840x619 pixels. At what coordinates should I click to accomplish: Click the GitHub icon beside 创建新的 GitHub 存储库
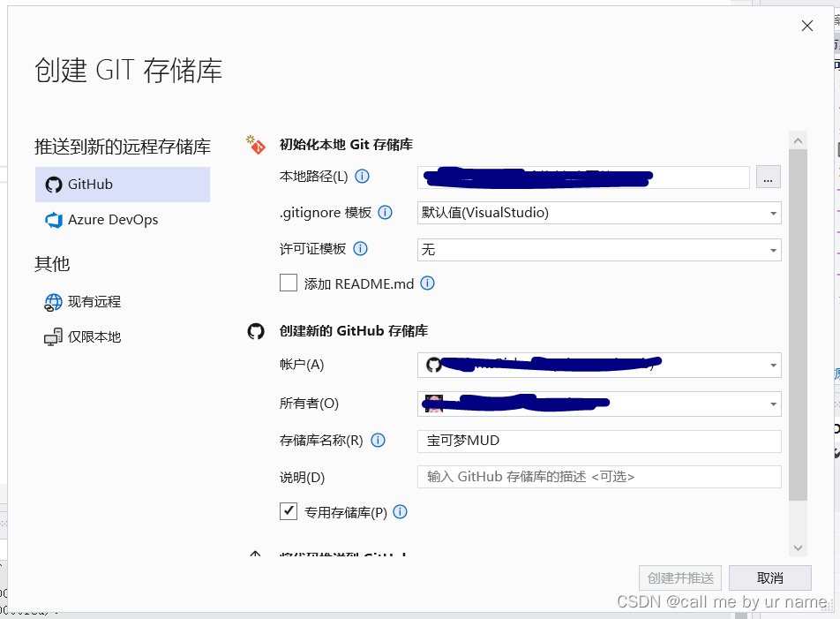pyautogui.click(x=256, y=331)
